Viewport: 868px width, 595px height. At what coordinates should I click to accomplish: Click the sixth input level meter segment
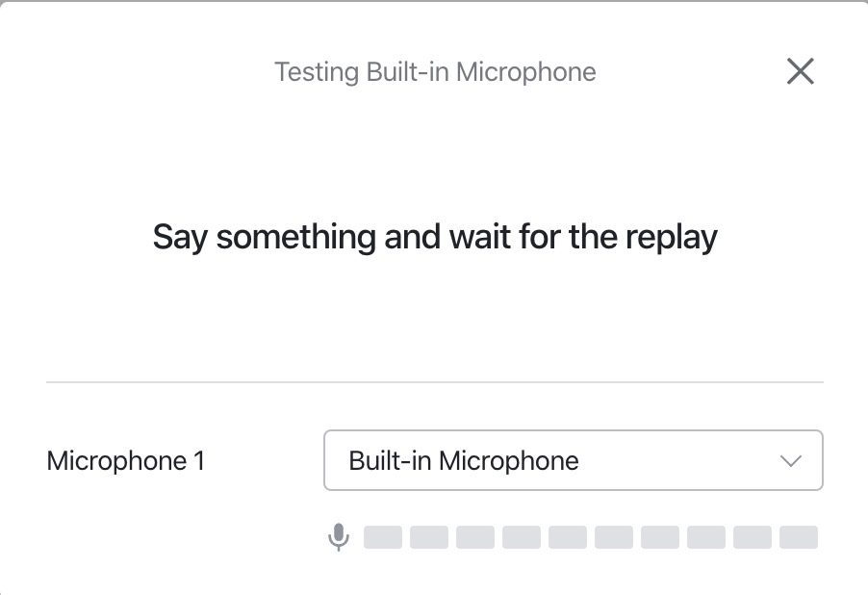click(614, 537)
